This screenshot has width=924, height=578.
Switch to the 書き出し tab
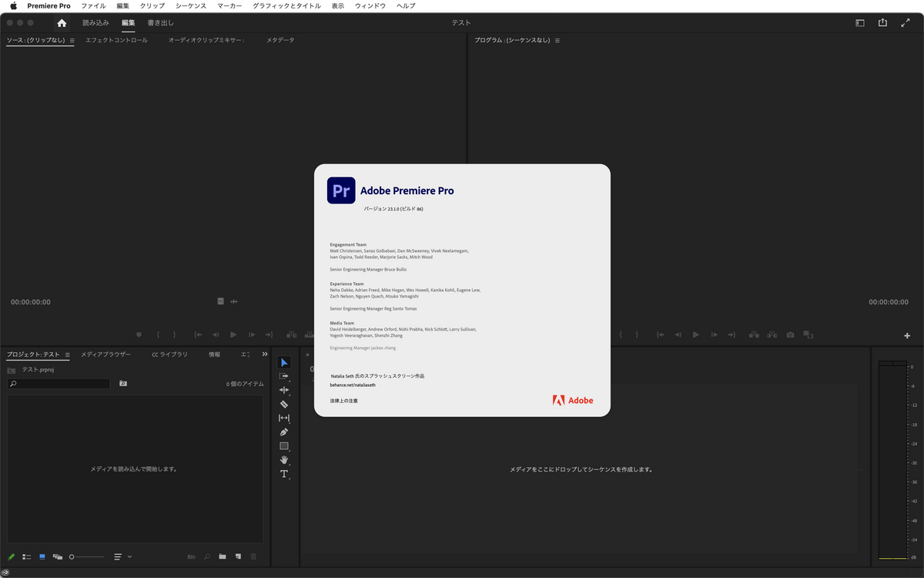click(161, 23)
